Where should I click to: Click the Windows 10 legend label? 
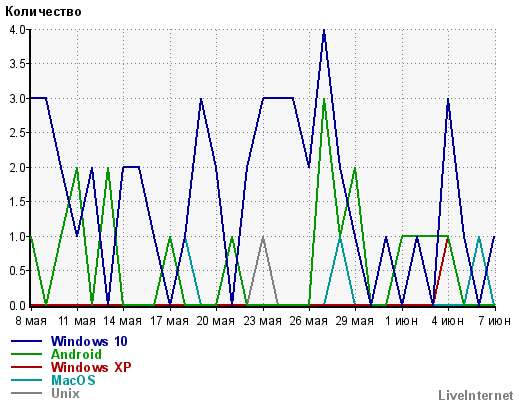pyautogui.click(x=89, y=341)
